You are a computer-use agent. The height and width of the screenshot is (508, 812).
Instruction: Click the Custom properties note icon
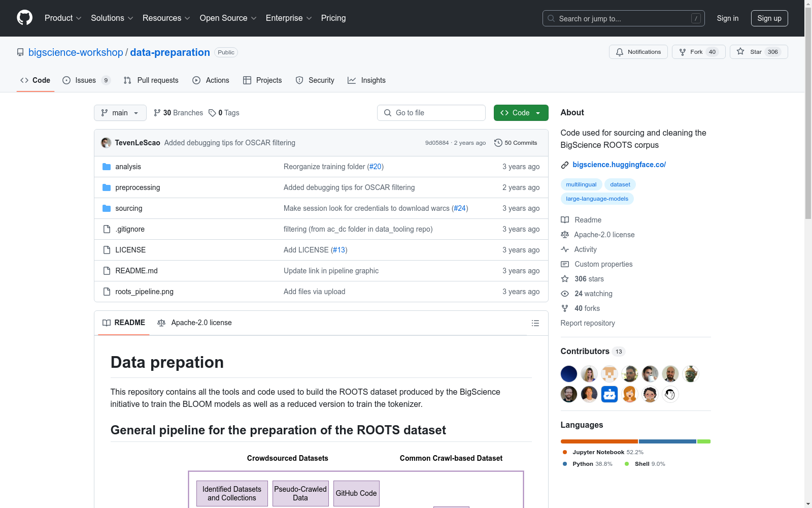pyautogui.click(x=565, y=264)
